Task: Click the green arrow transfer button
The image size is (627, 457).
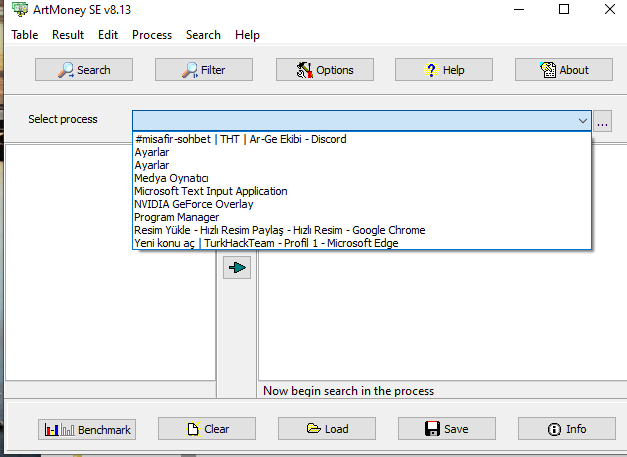Action: click(237, 267)
